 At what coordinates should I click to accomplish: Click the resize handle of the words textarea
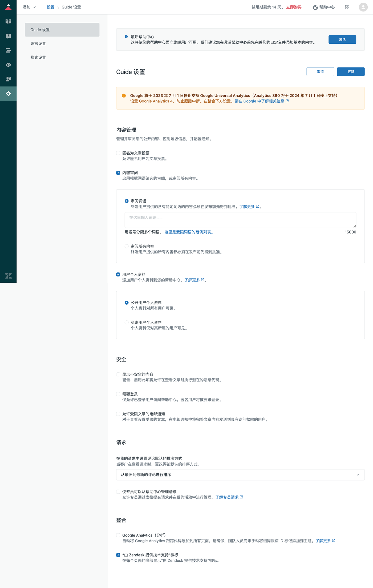355,226
